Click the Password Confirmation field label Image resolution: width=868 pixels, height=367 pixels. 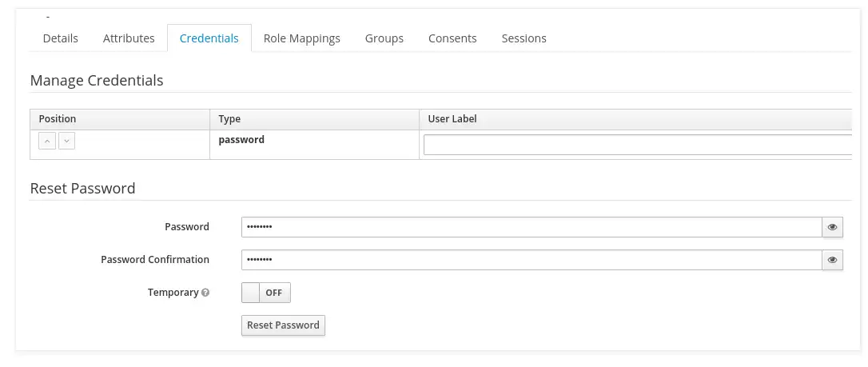tap(155, 260)
